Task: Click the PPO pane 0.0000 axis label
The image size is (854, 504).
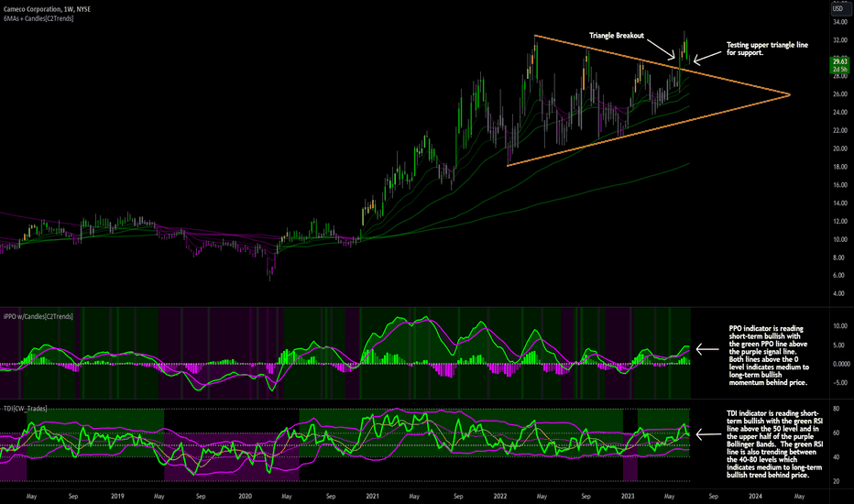Action: pos(841,364)
